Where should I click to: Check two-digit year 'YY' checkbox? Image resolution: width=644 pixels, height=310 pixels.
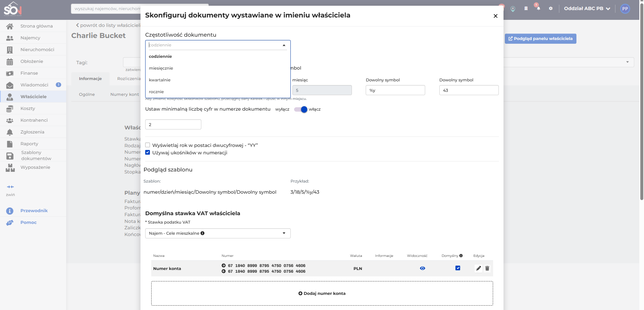[x=148, y=145]
